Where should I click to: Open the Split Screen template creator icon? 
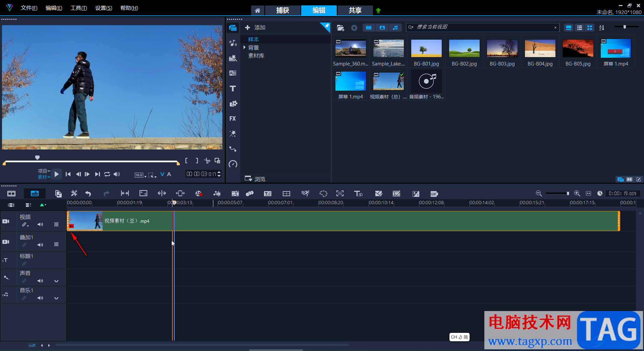(x=286, y=194)
